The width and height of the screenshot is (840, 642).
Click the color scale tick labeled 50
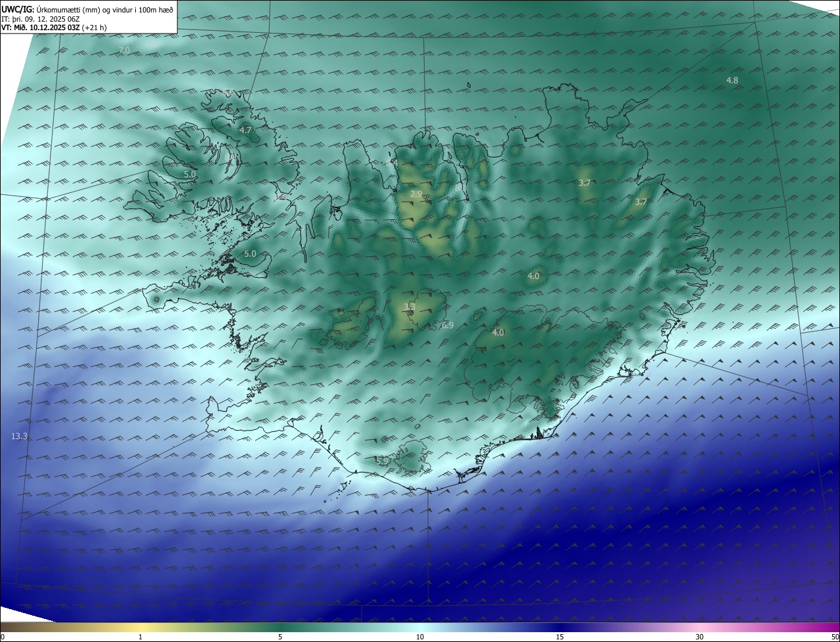pyautogui.click(x=835, y=637)
